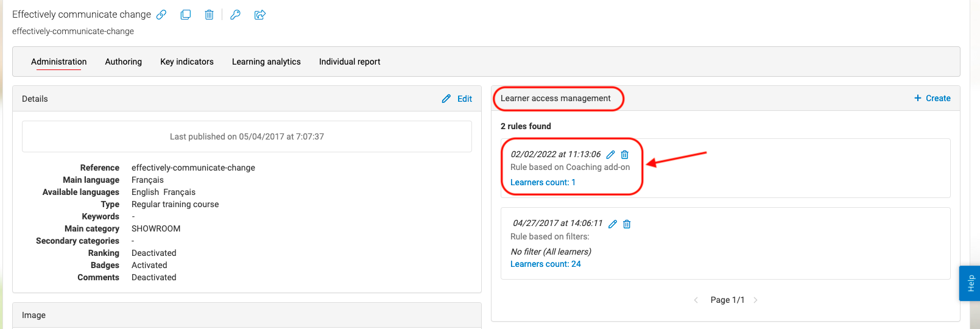The height and width of the screenshot is (329, 980).
Task: Click the Keywords label
Action: (100, 216)
